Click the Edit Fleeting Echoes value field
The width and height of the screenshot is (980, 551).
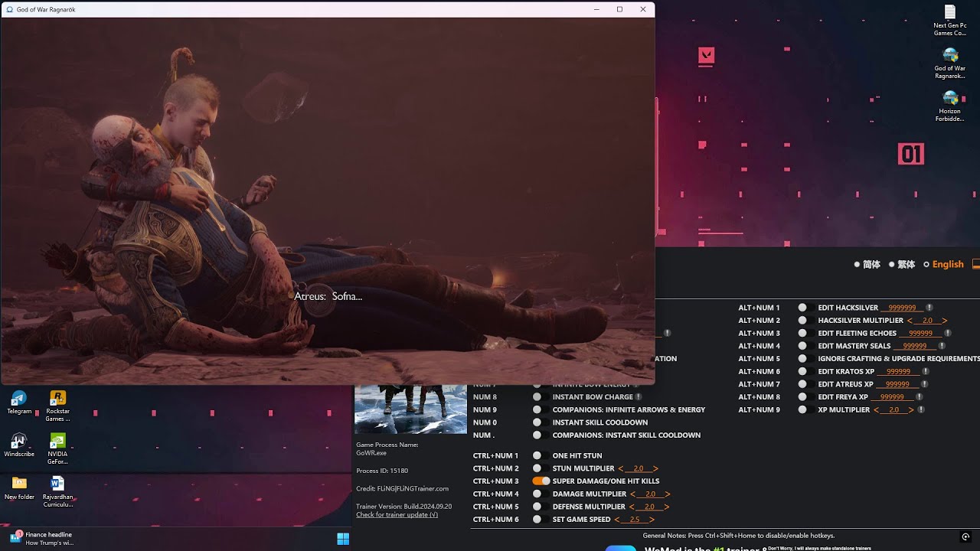[x=920, y=334]
